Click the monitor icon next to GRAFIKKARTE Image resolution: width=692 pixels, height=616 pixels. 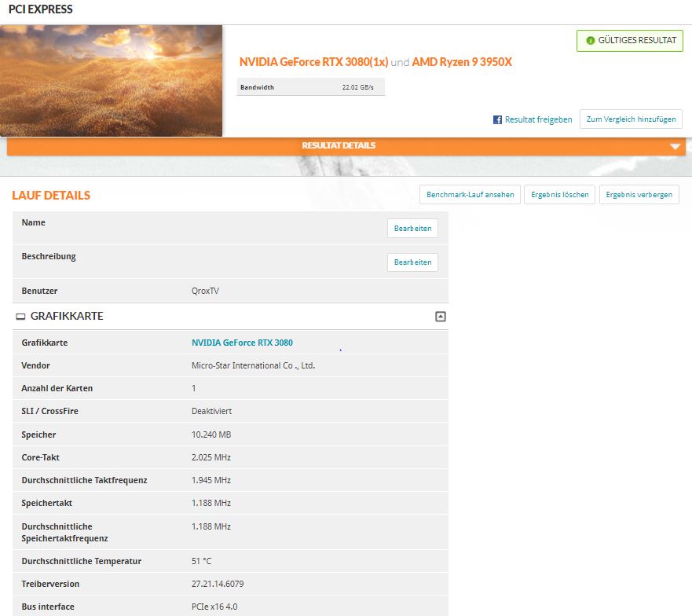20,317
